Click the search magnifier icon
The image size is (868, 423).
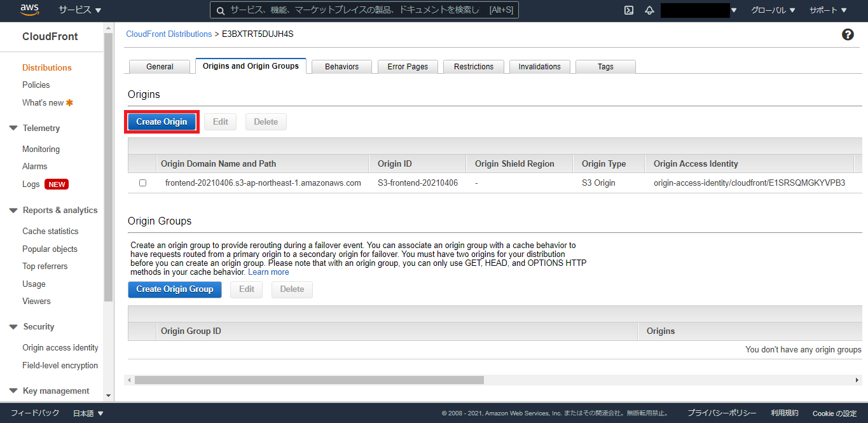[x=220, y=10]
